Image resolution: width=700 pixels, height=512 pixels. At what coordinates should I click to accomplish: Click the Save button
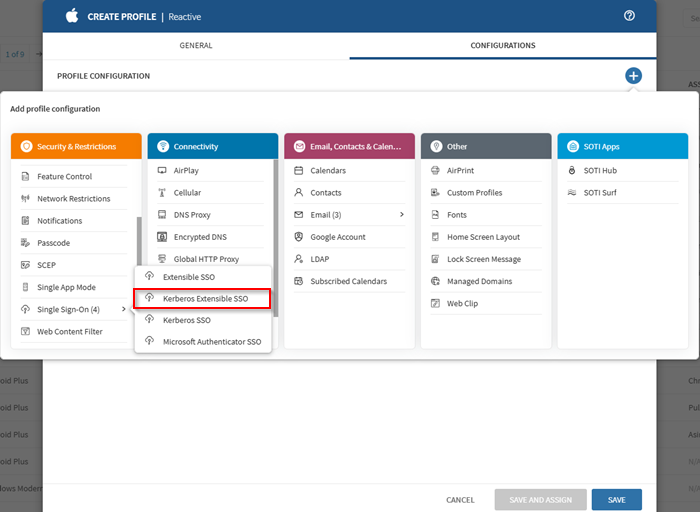pos(616,500)
